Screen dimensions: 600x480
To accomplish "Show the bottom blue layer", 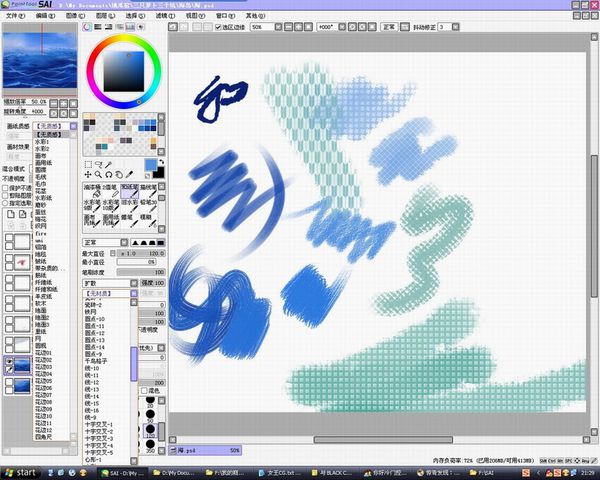I will tap(10, 382).
